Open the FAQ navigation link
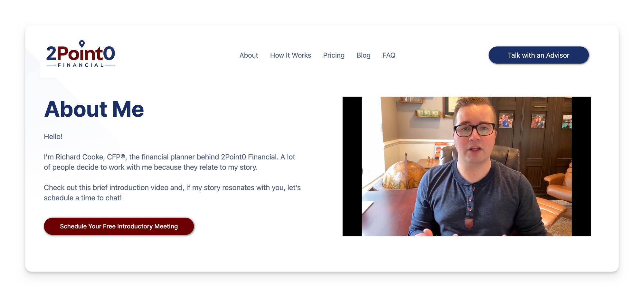The image size is (644, 297). pos(389,55)
